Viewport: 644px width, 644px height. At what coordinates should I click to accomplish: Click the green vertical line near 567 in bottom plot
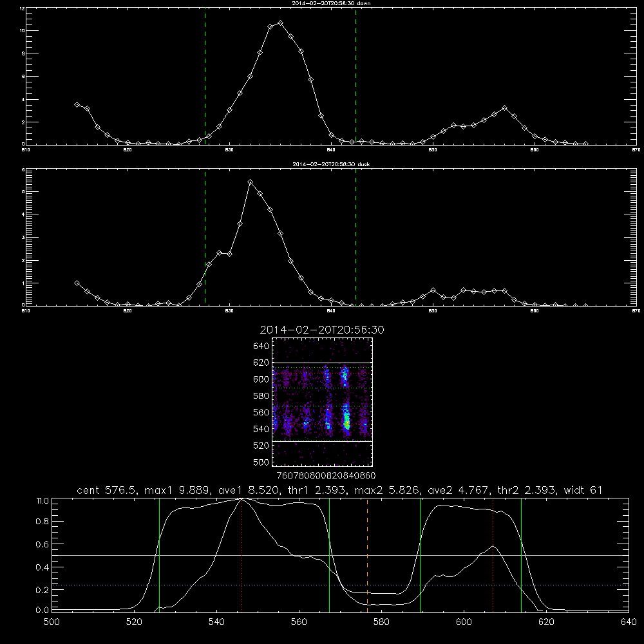(x=329, y=555)
